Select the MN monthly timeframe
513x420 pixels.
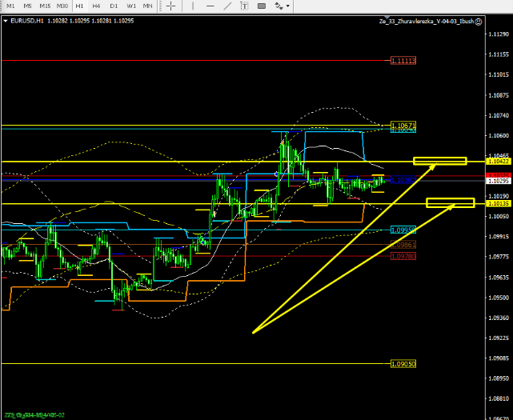(147, 6)
